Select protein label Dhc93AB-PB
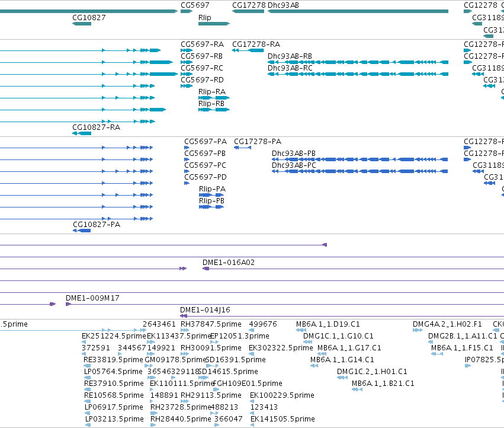Screen dimensions: 504x428 pyautogui.click(x=294, y=154)
